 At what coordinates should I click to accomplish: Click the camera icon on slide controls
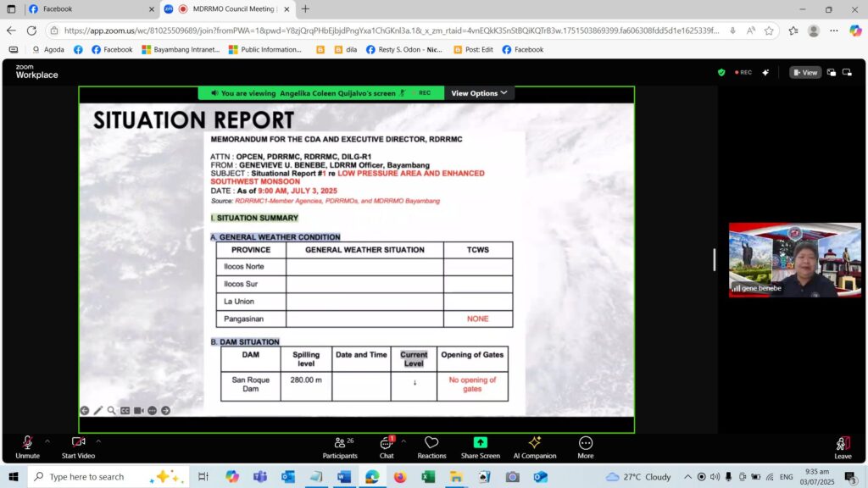tap(138, 411)
